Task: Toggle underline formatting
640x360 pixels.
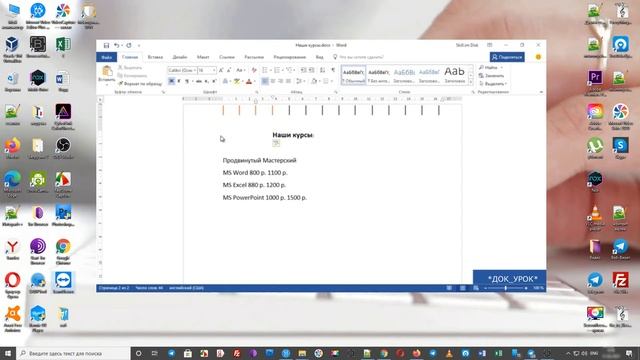Action: pos(187,81)
